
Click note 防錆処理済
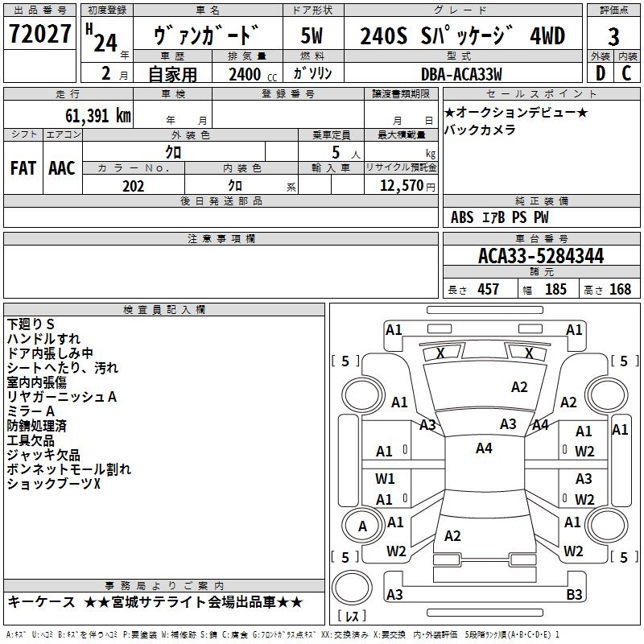(37, 426)
